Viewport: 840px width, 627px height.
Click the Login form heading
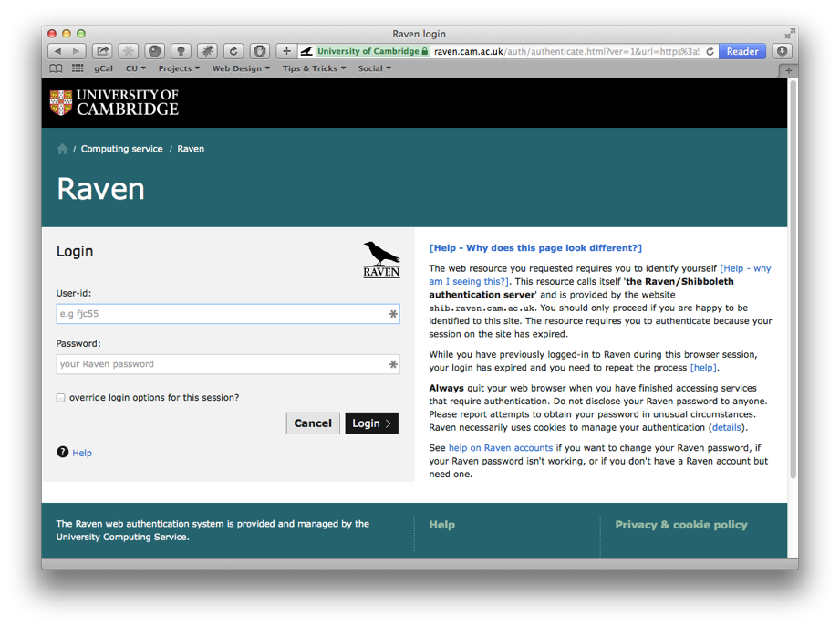point(75,251)
